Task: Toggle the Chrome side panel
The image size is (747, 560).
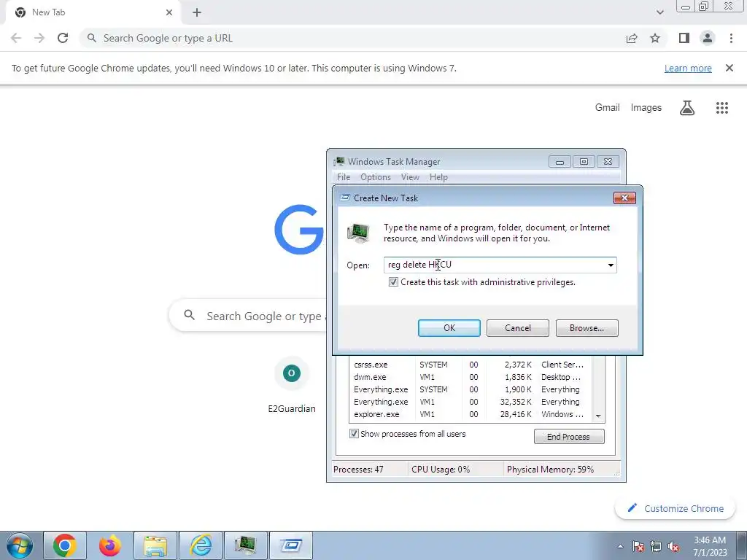Action: click(684, 38)
